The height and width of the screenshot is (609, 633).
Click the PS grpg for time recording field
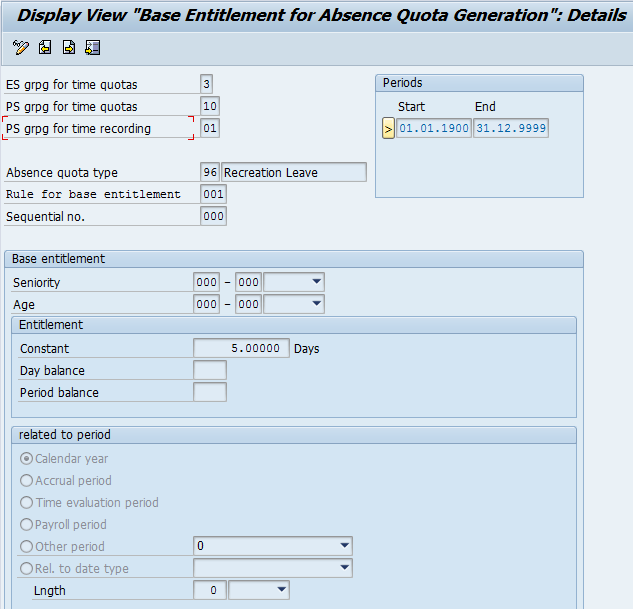210,128
